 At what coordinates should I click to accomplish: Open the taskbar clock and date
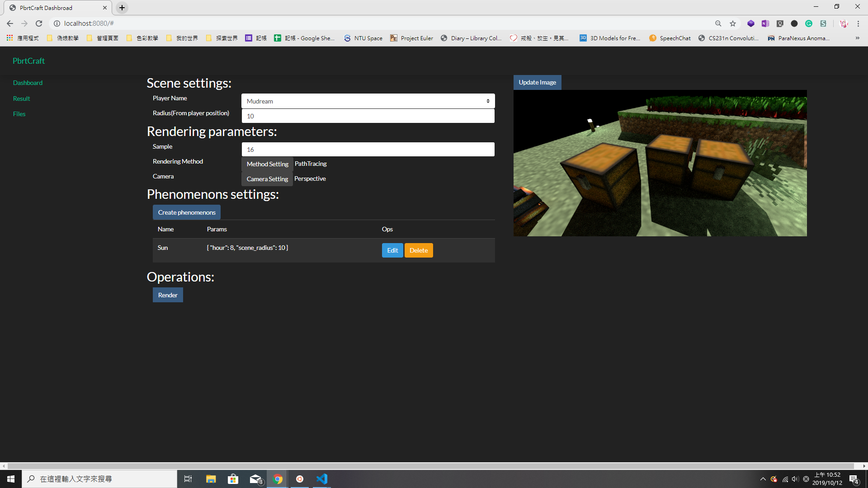[x=827, y=479]
